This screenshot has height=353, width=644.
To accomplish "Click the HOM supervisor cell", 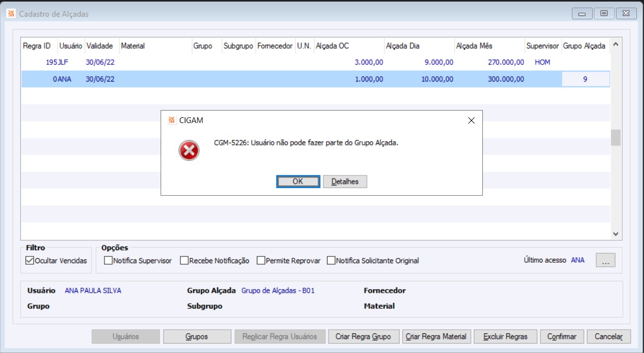I will [x=542, y=62].
